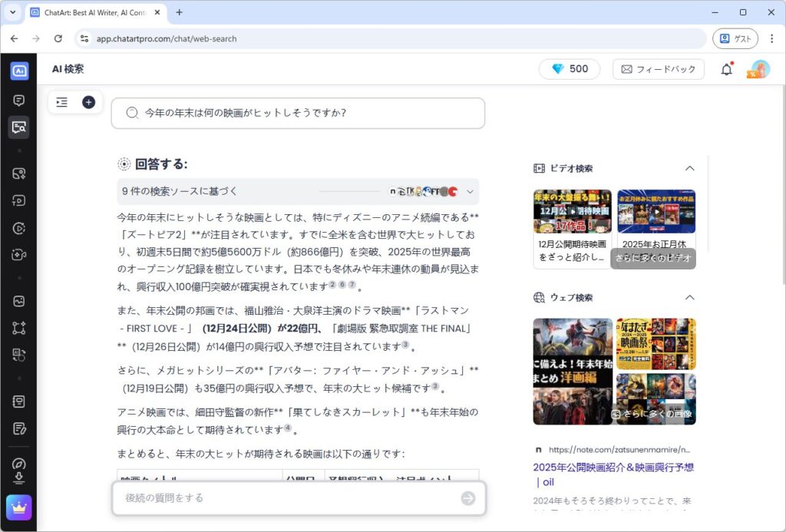The width and height of the screenshot is (786, 532).
Task: Click the compass download icon in sidebar
Action: [18, 469]
